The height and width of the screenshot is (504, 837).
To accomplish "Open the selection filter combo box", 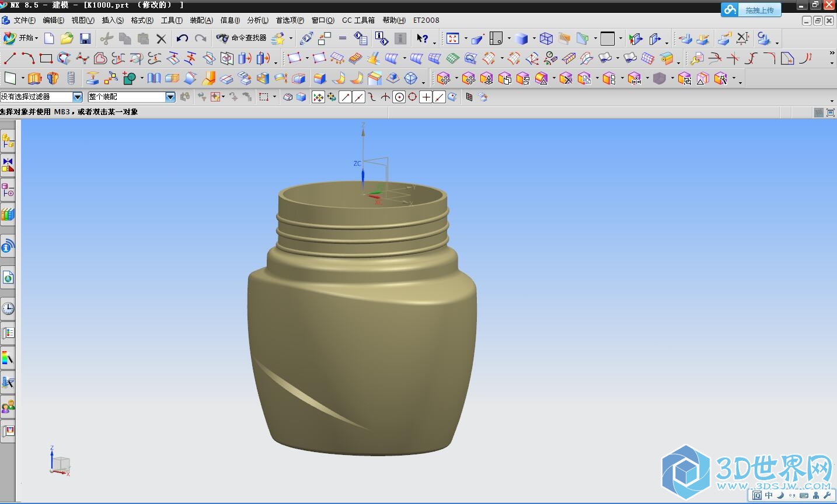I will [41, 97].
